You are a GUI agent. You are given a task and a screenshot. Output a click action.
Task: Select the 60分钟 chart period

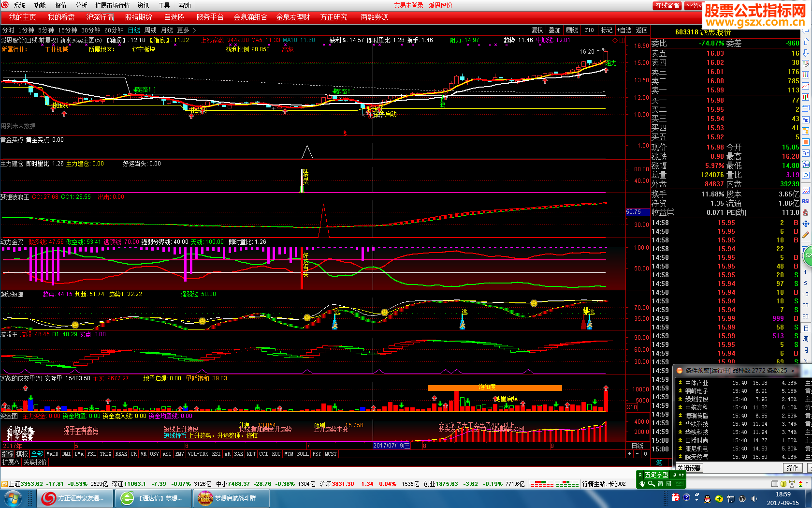pos(114,30)
